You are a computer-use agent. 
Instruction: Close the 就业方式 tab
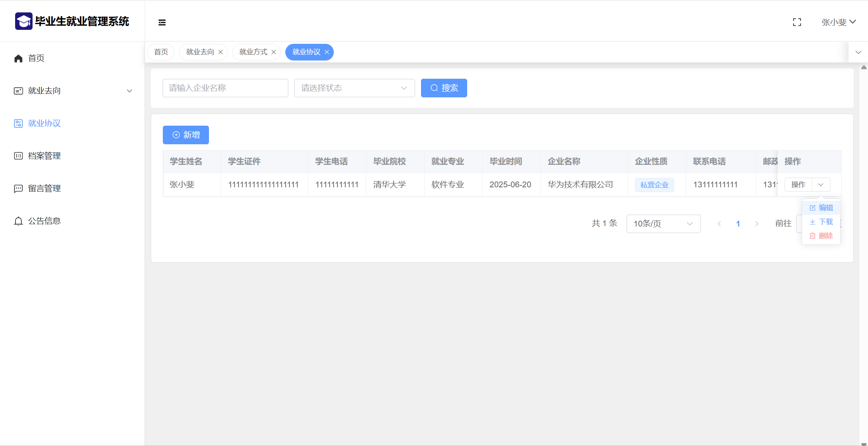click(x=274, y=52)
